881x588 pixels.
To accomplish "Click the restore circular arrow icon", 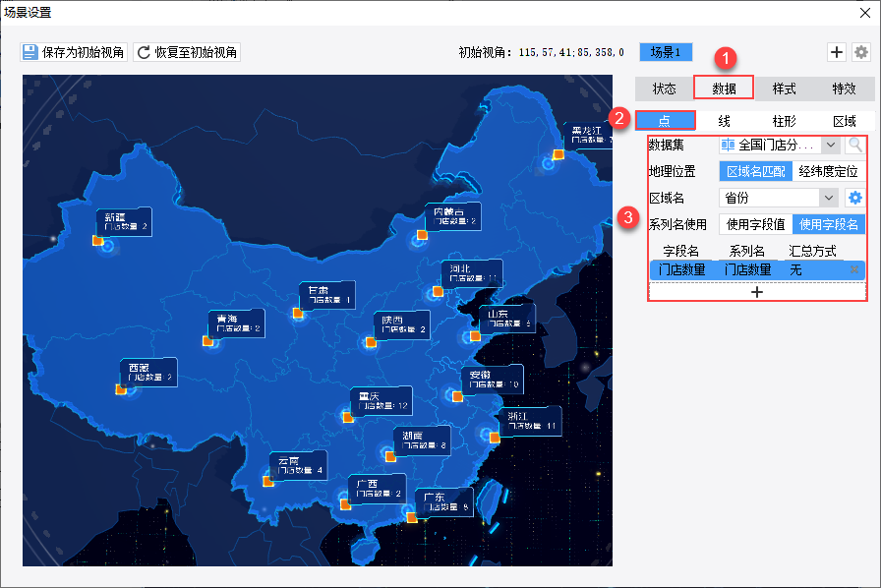I will [x=144, y=52].
